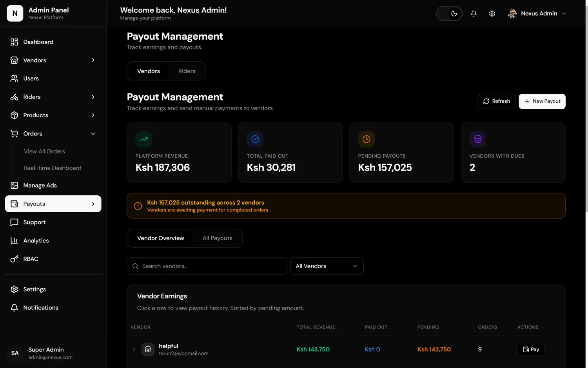
Task: Click the RBAC key icon
Action: (x=14, y=259)
